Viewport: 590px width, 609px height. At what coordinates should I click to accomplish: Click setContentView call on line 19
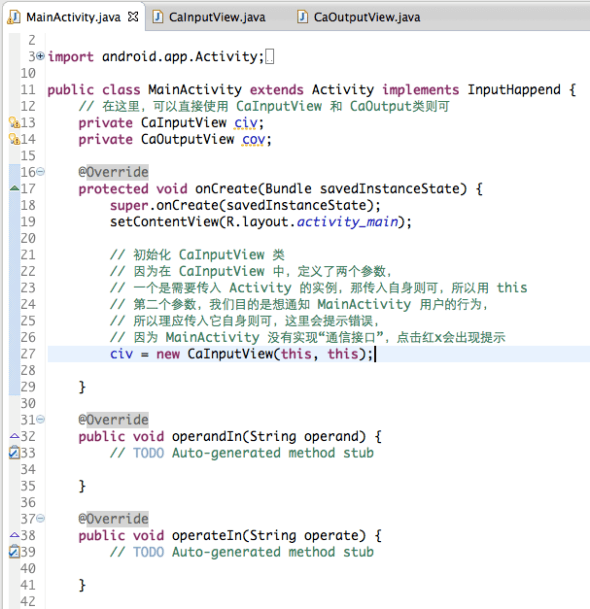pyautogui.click(x=260, y=222)
